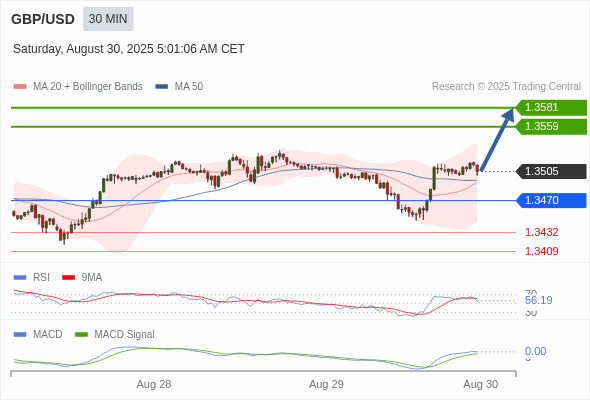Click the GBP/USD pair title
590x400 pixels.
point(43,19)
